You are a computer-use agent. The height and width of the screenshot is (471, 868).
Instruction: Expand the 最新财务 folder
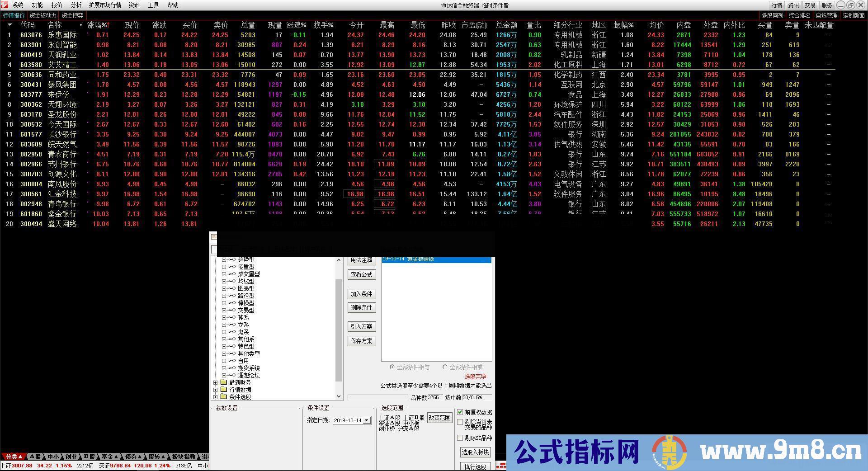point(217,382)
